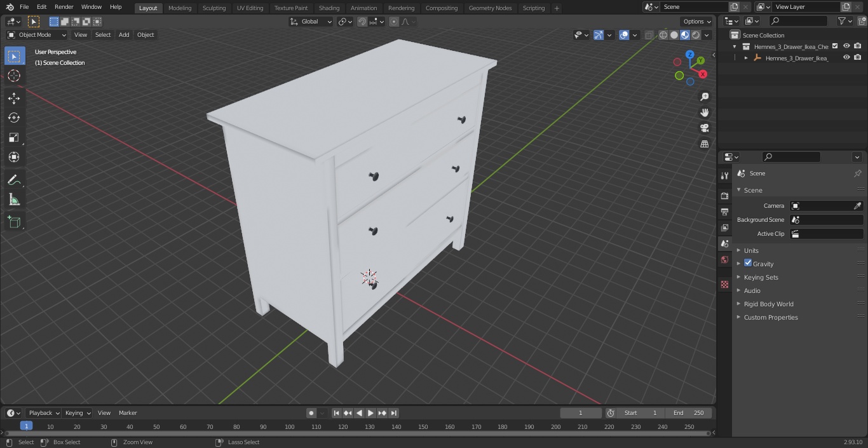Click the Blender logo menu

(x=10, y=7)
